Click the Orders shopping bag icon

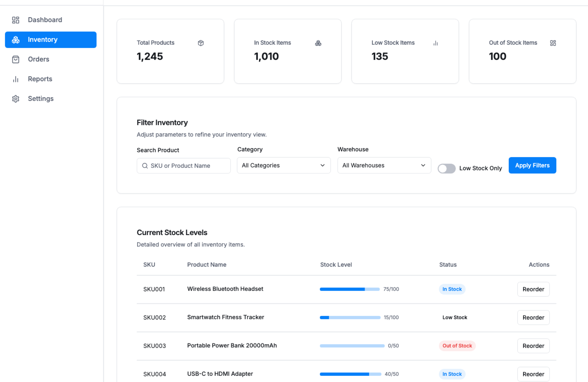pos(16,59)
